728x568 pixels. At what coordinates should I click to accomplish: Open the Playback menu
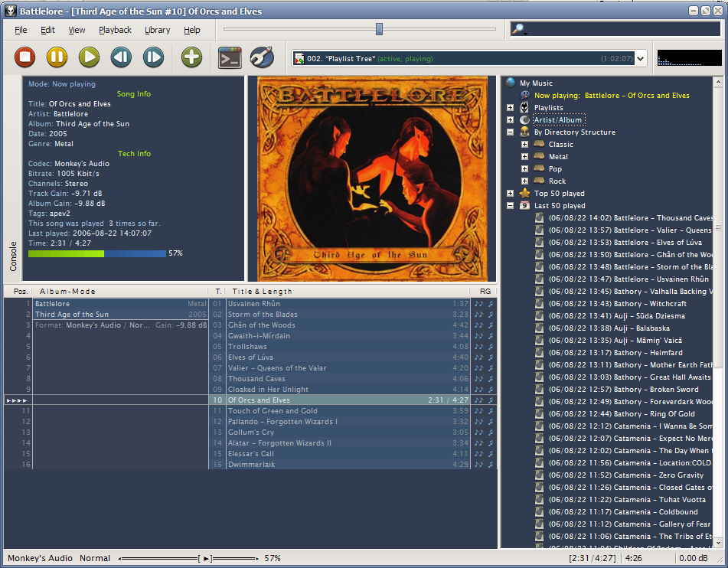pos(114,30)
